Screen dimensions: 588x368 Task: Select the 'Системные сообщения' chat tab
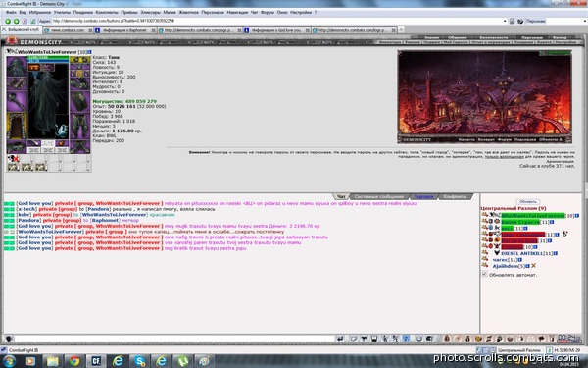[x=378, y=197]
